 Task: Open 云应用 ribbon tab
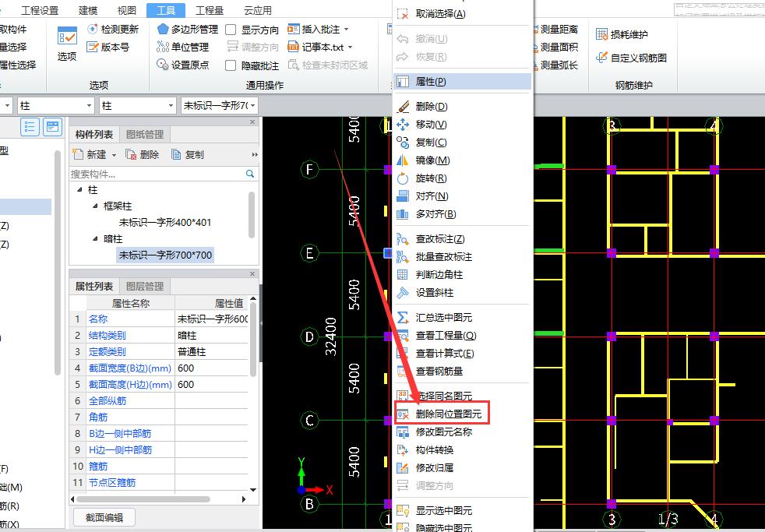click(x=258, y=10)
